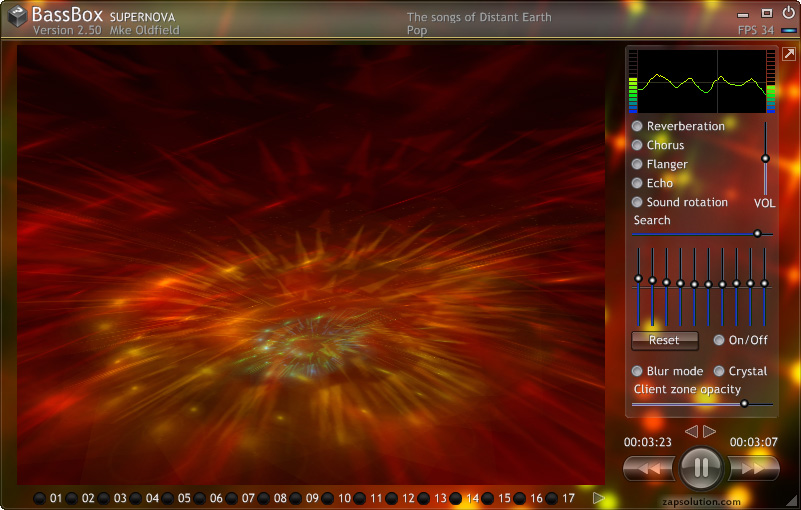Image resolution: width=801 pixels, height=510 pixels.
Task: Click the blue indicator bar beside FPS
Action: coord(789,31)
